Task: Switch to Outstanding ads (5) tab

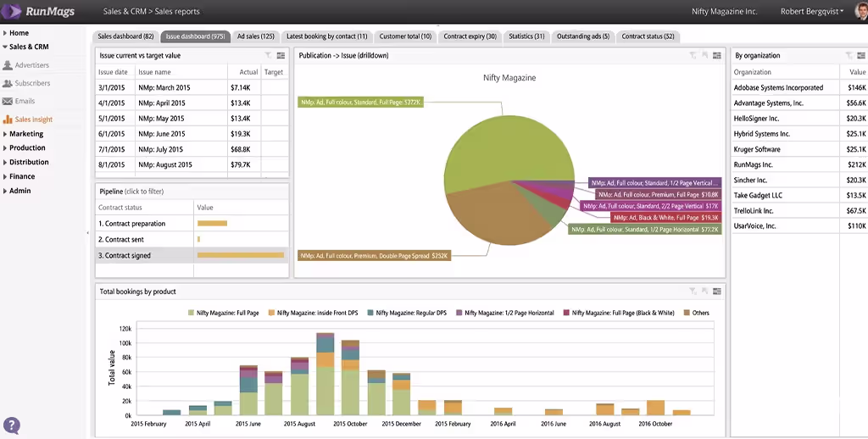Action: (583, 36)
